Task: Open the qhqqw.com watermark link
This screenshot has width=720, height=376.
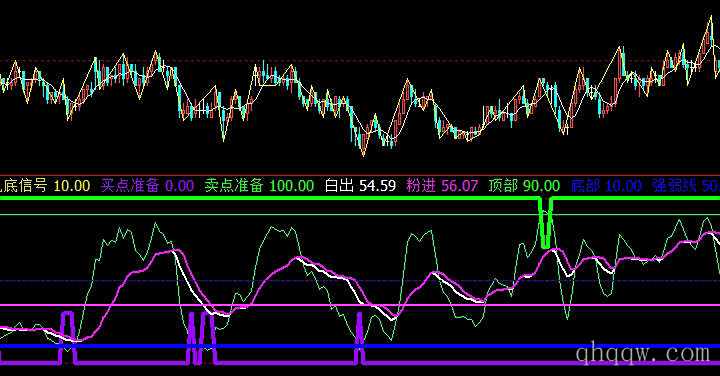Action: [x=643, y=354]
